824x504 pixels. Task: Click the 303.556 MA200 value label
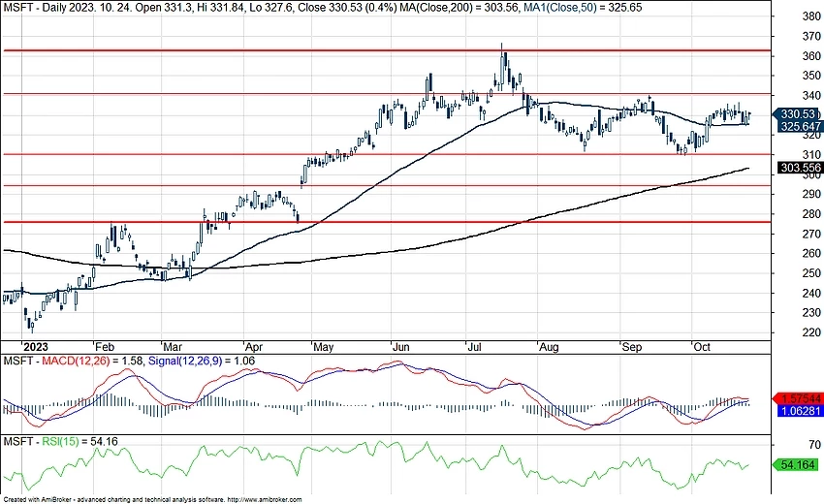pyautogui.click(x=800, y=168)
